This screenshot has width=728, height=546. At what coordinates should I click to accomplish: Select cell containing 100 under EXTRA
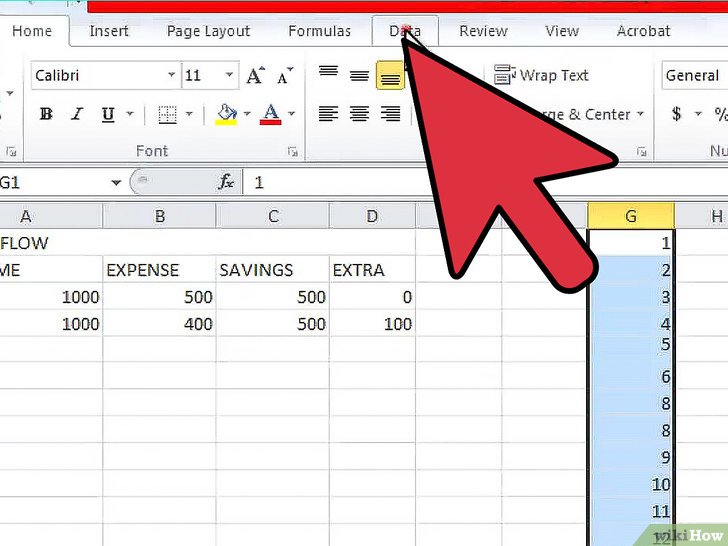[372, 324]
